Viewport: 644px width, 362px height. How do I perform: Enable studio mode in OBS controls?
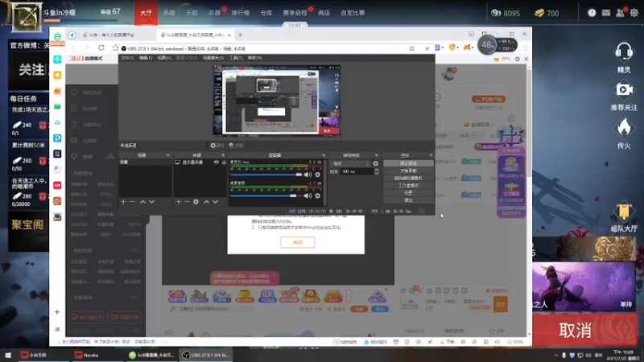(408, 186)
